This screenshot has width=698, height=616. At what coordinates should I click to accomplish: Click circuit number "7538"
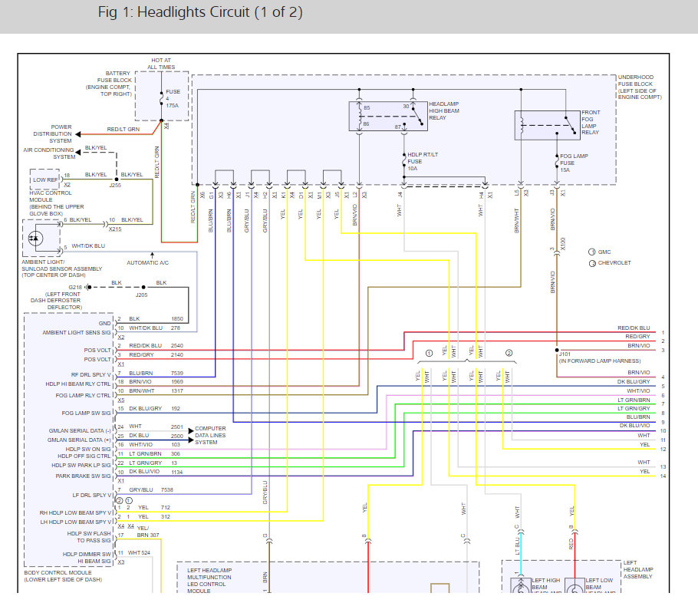click(x=167, y=489)
